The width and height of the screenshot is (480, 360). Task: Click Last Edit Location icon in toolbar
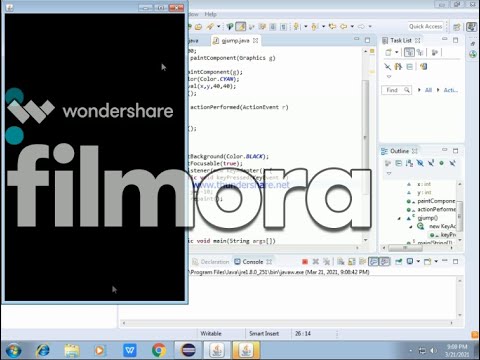pos(332,26)
